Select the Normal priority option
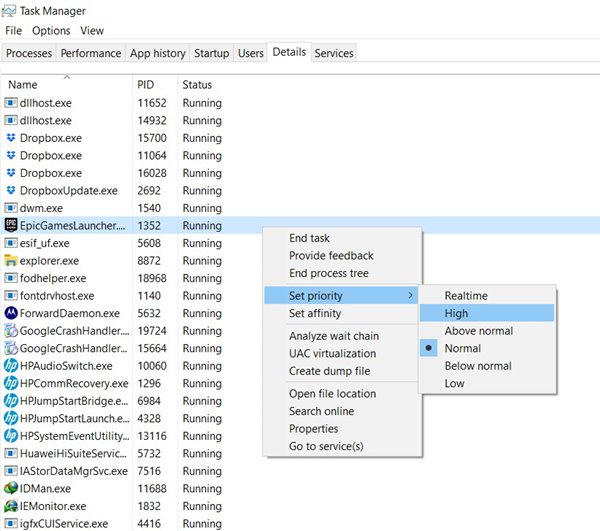The width and height of the screenshot is (600, 531). pyautogui.click(x=487, y=349)
